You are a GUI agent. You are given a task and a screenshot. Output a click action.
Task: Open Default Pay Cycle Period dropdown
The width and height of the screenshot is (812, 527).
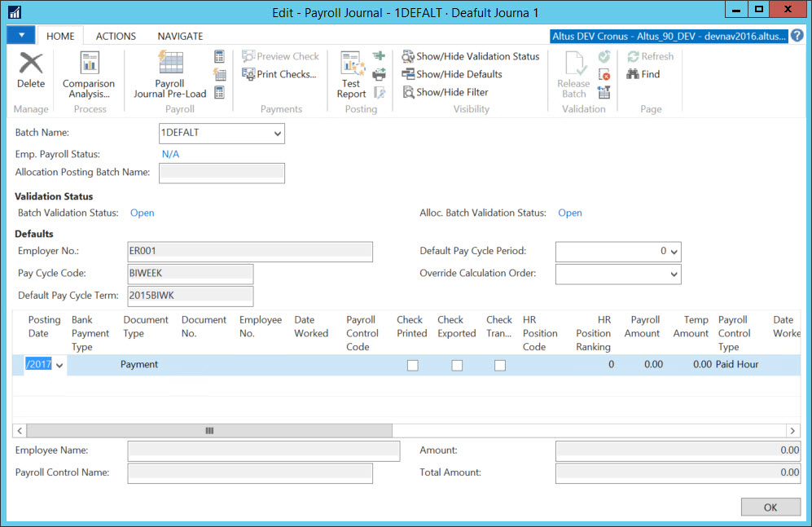coord(674,252)
